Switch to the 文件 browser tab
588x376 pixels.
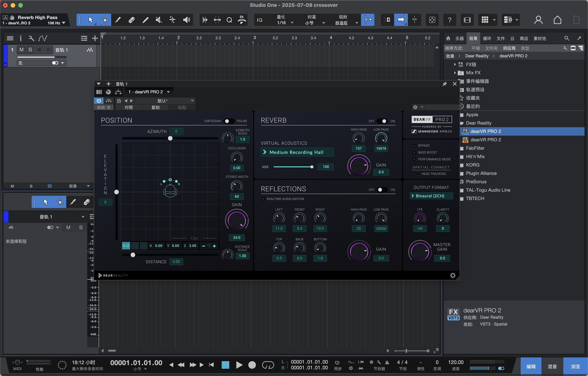pyautogui.click(x=501, y=39)
